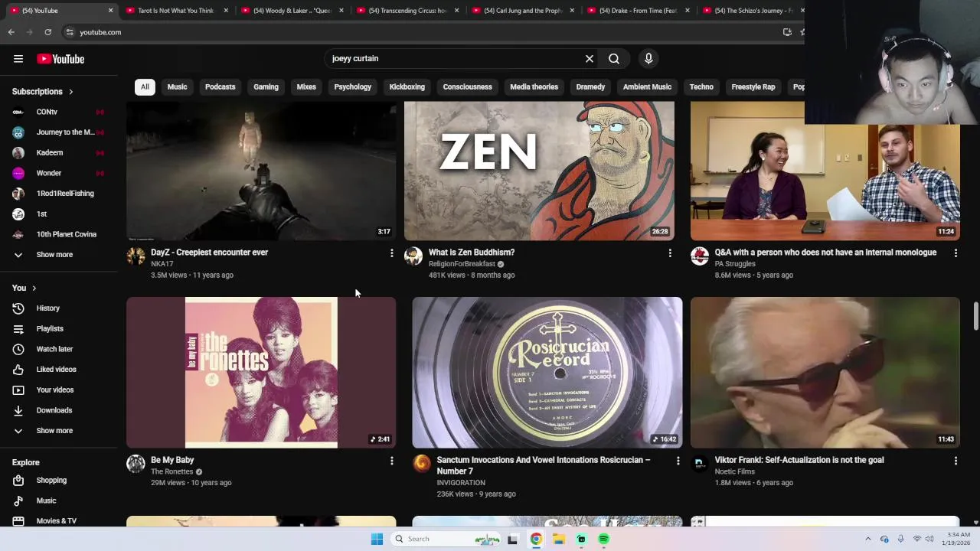Open the Spotify taskbar icon
980x551 pixels.
604,540
